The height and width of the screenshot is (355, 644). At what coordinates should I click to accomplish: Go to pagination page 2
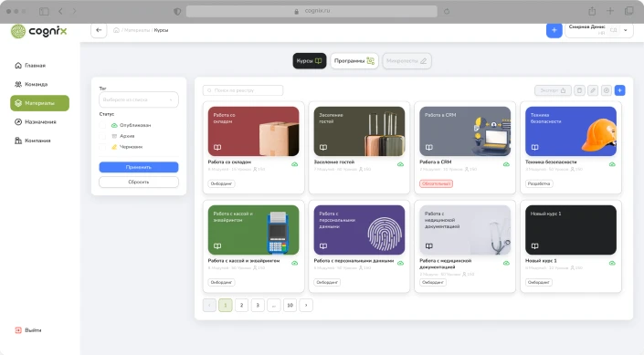click(x=241, y=305)
